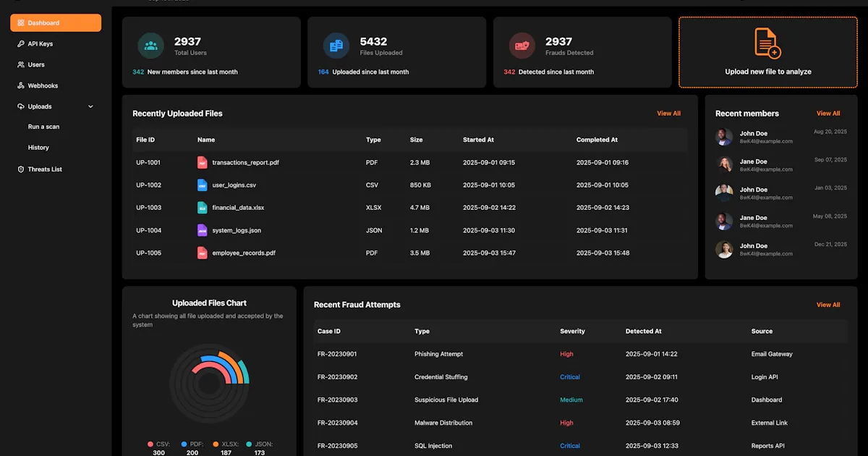868x456 pixels.
Task: Click the JSON teal legend dot
Action: [249, 444]
